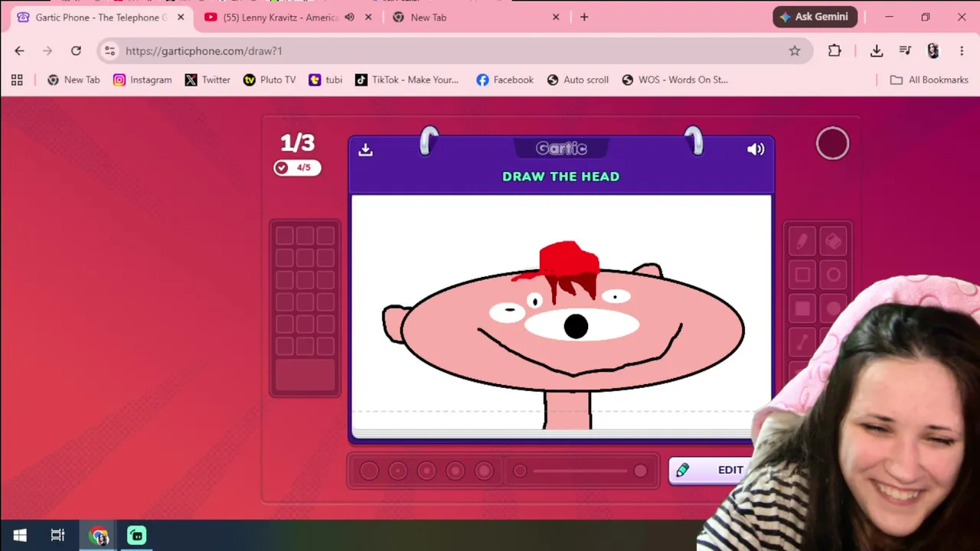The width and height of the screenshot is (980, 551).
Task: Open the Chrome downloads panel
Action: (877, 51)
